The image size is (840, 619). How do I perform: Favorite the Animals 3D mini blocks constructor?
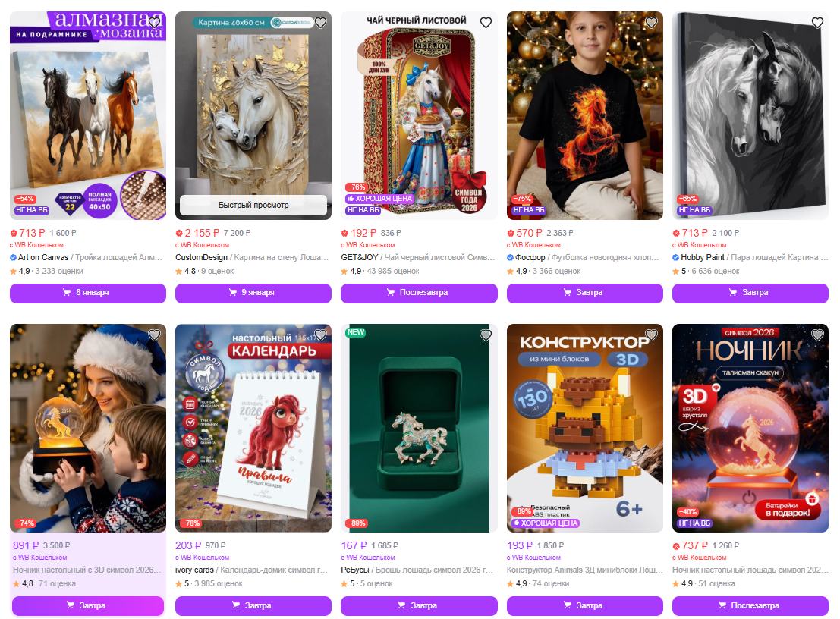coord(651,335)
